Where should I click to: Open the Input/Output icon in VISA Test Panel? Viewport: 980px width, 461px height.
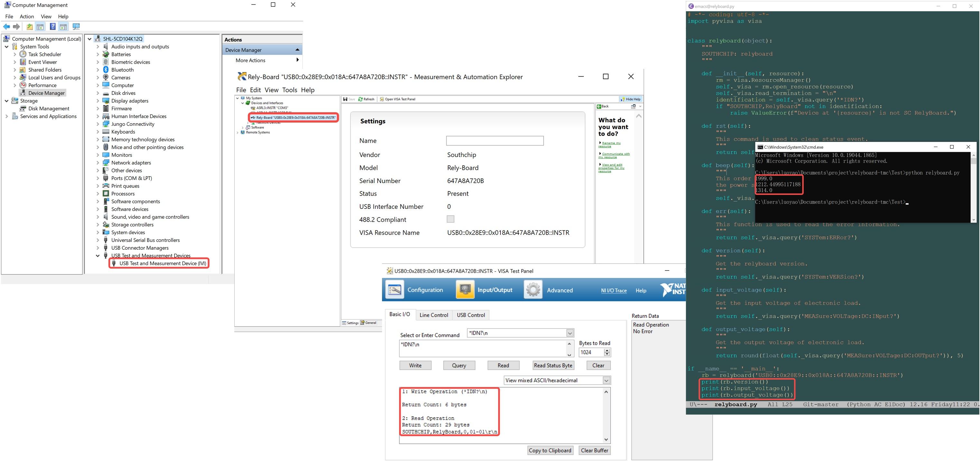[x=465, y=290]
